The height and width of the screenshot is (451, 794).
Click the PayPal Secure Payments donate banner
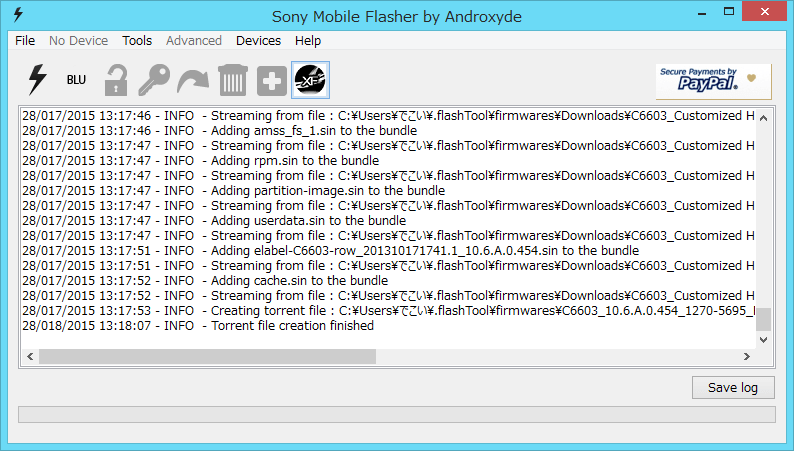pos(713,81)
